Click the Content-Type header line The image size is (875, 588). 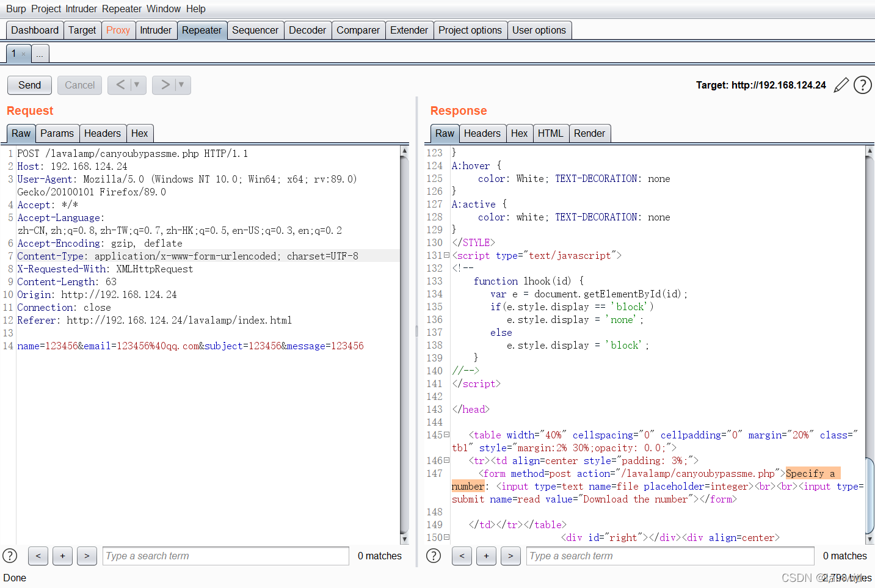pyautogui.click(x=188, y=256)
